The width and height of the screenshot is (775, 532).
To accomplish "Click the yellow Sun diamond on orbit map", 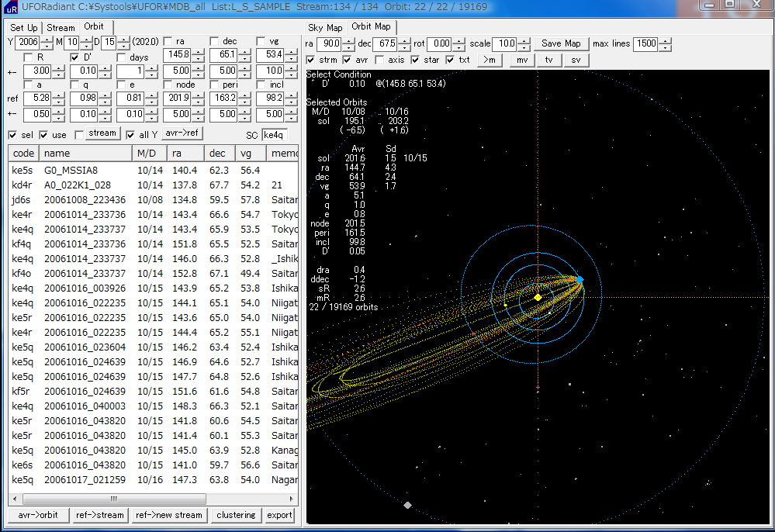I will pos(538,297).
